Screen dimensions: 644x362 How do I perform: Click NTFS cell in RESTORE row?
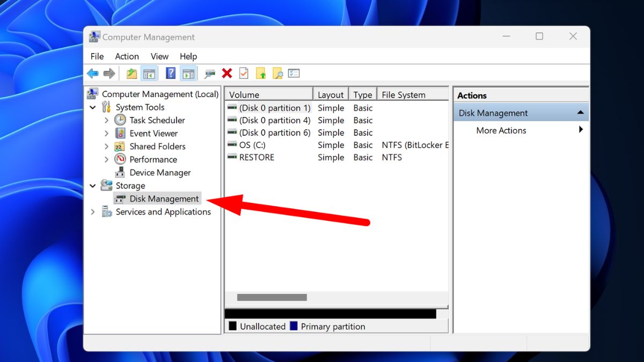pos(392,157)
